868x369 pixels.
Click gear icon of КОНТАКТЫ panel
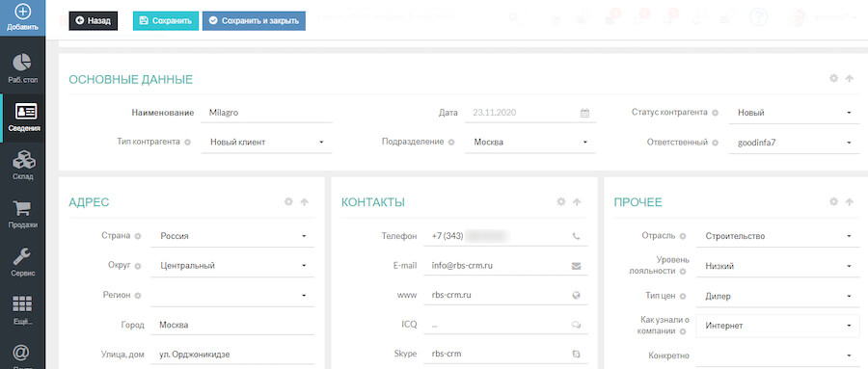pos(561,202)
